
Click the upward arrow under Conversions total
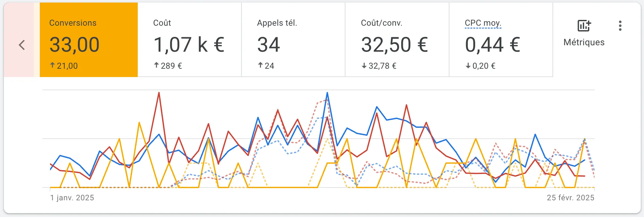pyautogui.click(x=52, y=65)
